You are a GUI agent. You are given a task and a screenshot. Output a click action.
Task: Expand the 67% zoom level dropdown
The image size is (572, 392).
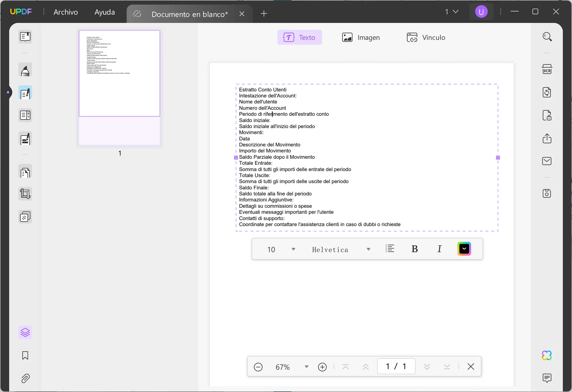click(307, 367)
